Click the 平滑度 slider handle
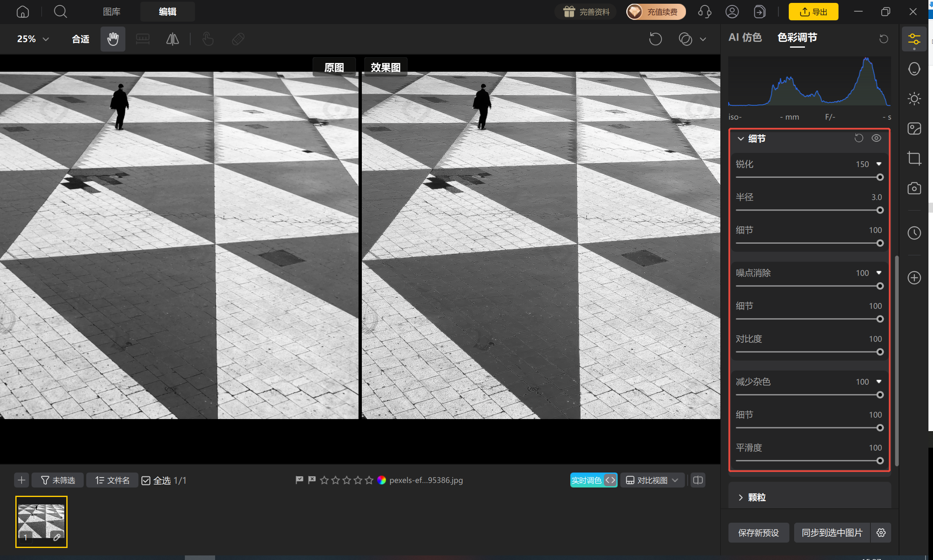933x560 pixels. click(880, 461)
